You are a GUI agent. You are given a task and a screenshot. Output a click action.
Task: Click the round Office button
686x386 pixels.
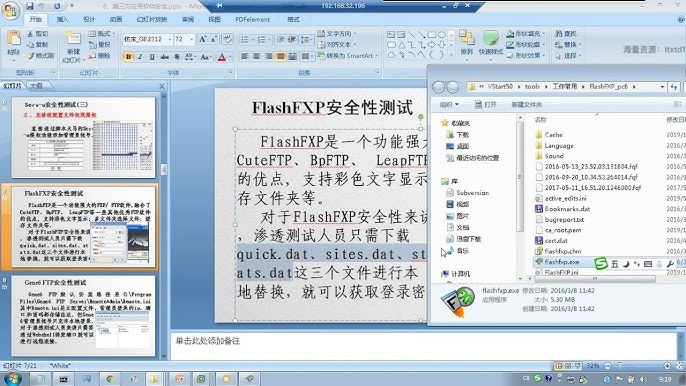10,10
